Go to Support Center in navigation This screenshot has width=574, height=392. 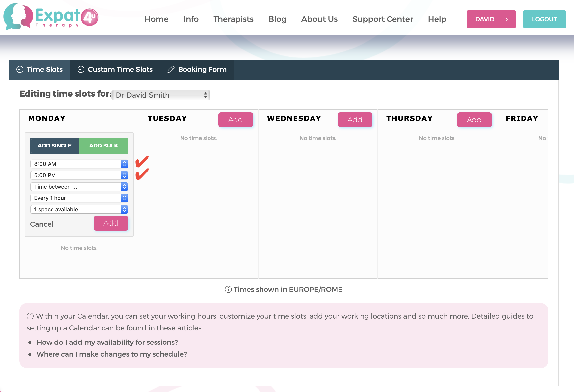click(x=383, y=19)
